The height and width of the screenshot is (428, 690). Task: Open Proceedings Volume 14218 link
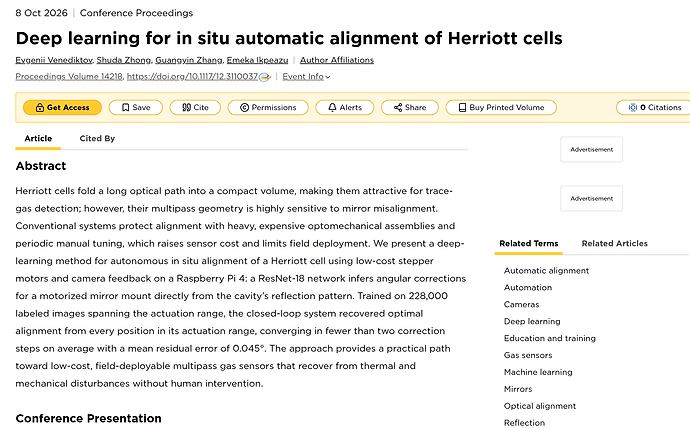click(69, 77)
